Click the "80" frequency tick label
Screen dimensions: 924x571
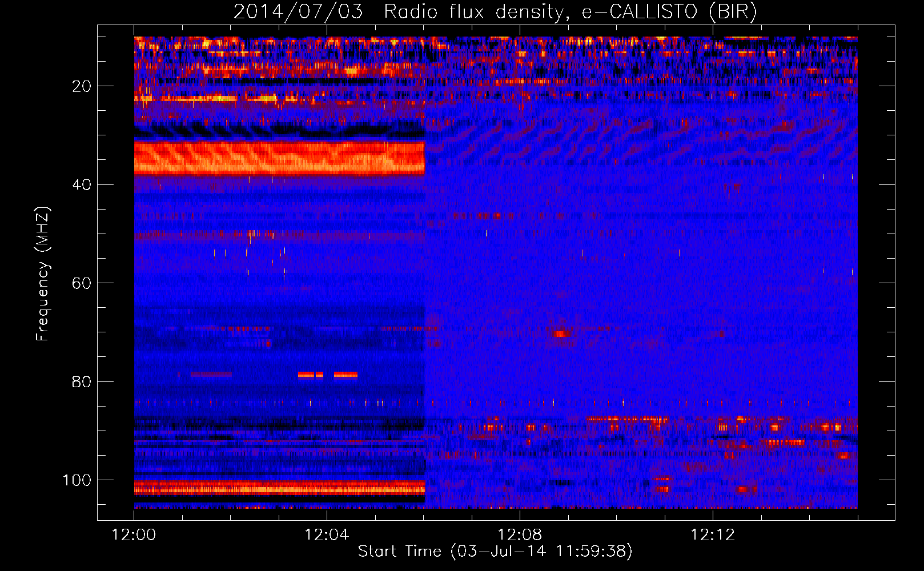[x=82, y=382]
